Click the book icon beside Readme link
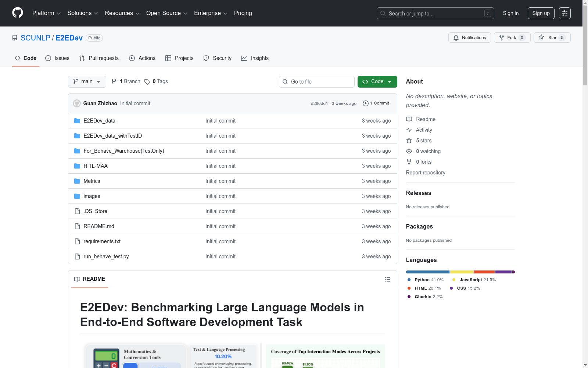 pos(409,119)
